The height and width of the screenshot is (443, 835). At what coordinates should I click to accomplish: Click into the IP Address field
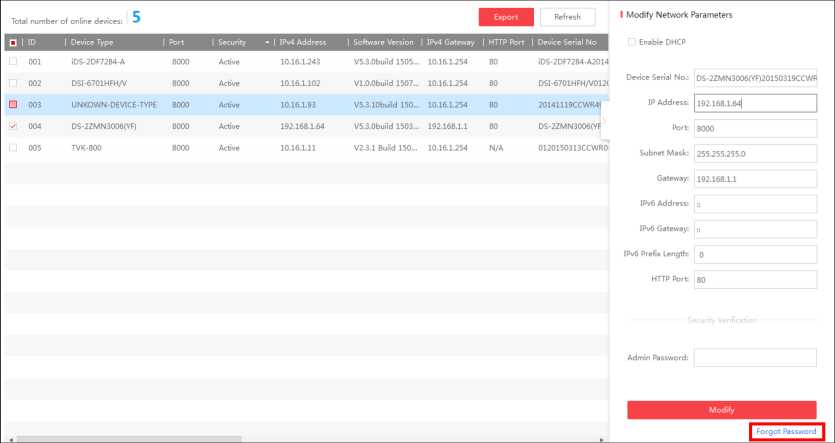point(754,102)
